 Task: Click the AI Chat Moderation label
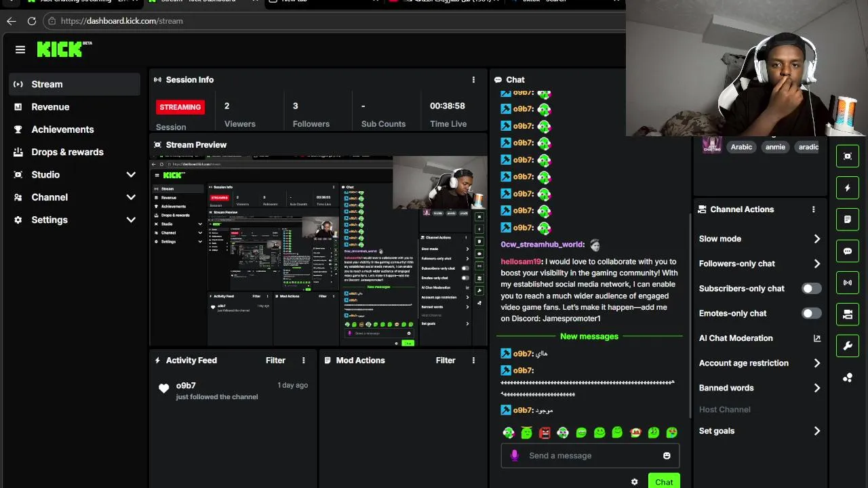pos(736,338)
